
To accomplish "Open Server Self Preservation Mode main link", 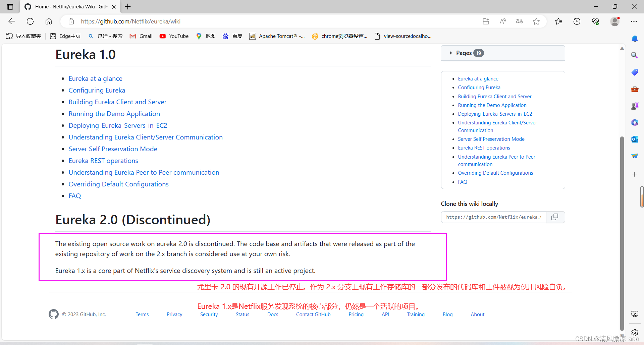I will coord(113,149).
